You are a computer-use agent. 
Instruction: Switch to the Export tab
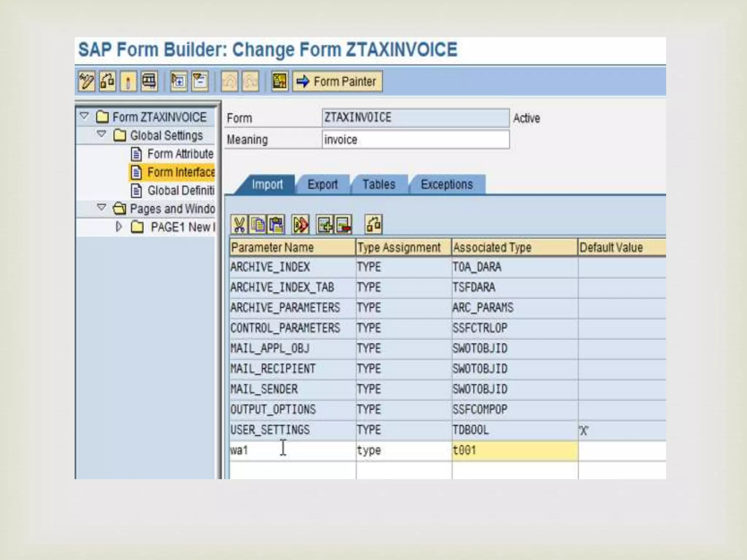pos(322,184)
